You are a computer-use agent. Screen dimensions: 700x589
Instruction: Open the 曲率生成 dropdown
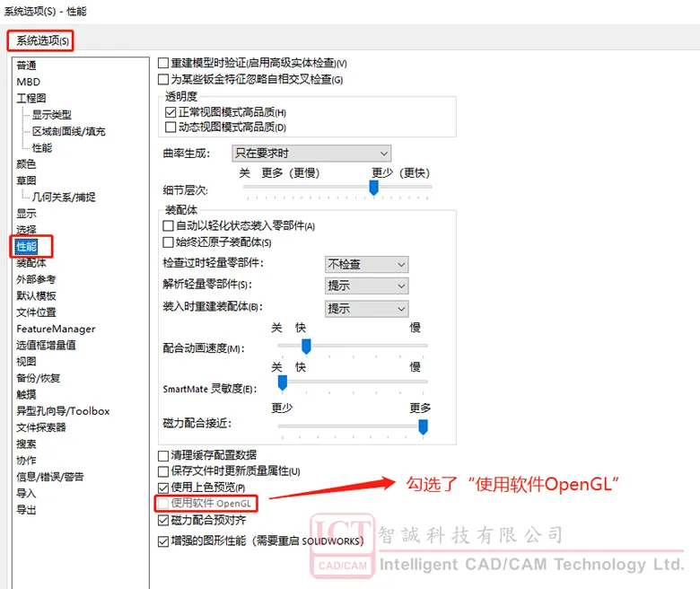point(311,154)
